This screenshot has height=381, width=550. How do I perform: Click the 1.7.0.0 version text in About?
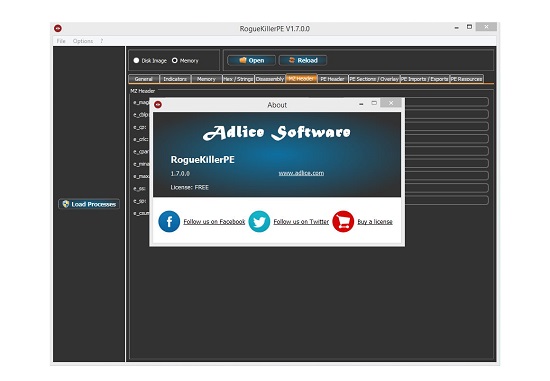(180, 173)
